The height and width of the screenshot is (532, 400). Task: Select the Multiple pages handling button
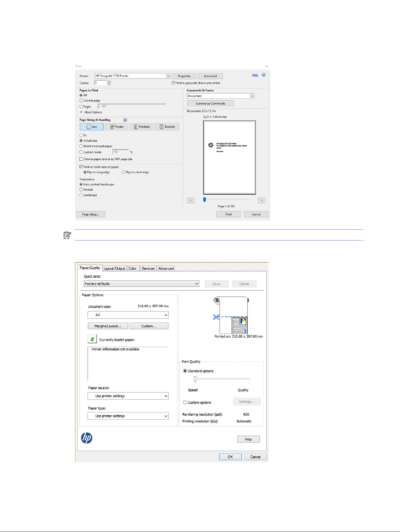pos(142,127)
